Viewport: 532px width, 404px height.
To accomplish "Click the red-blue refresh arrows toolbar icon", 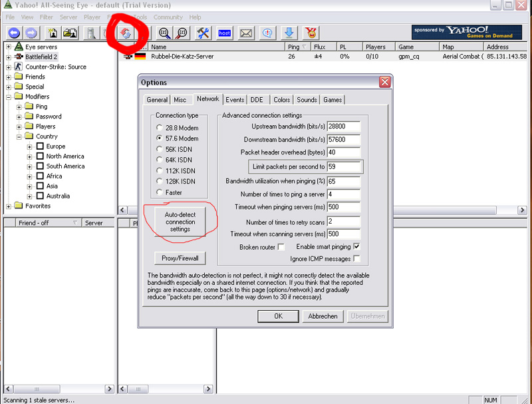I will click(126, 33).
